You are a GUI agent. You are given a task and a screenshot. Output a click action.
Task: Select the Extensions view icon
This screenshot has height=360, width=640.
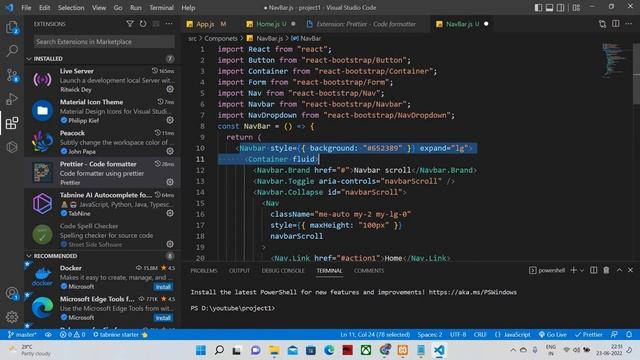point(12,123)
